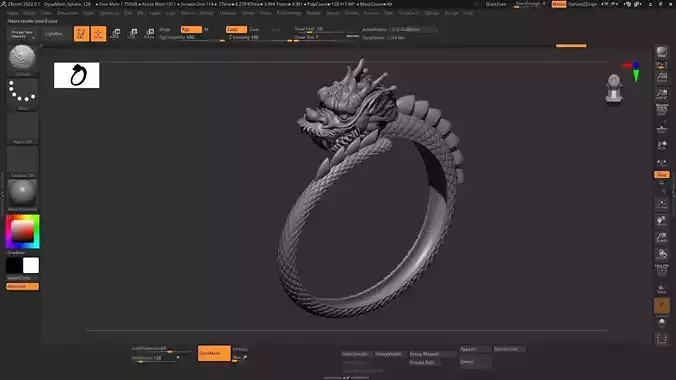676x380 pixels.
Task: Open the Preferences menu
Action: click(x=288, y=13)
